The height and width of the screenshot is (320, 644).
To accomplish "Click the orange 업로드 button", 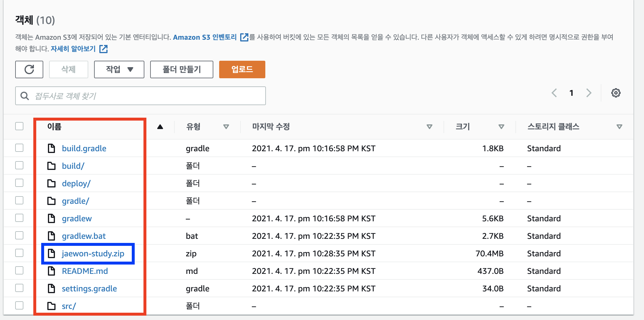I will coord(242,69).
